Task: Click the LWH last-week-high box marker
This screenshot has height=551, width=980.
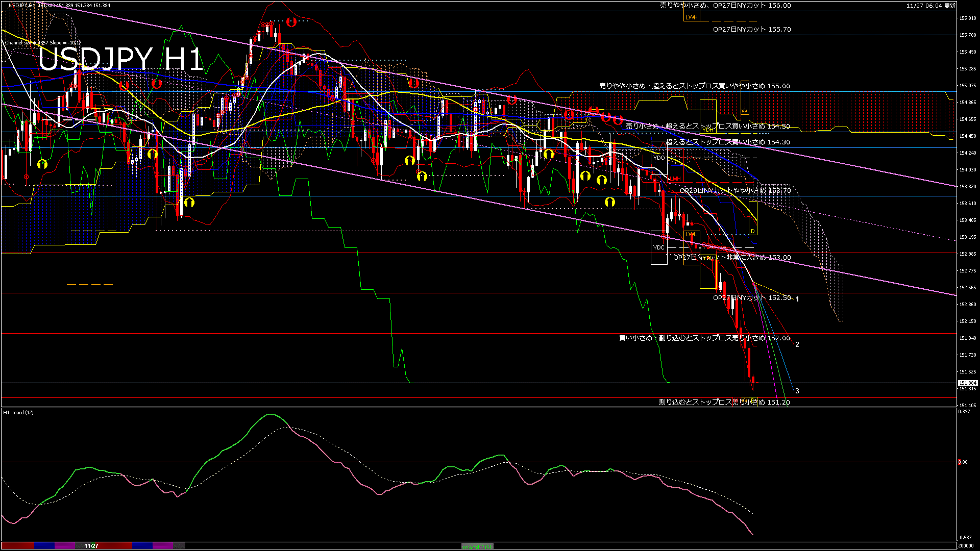Action: point(692,17)
